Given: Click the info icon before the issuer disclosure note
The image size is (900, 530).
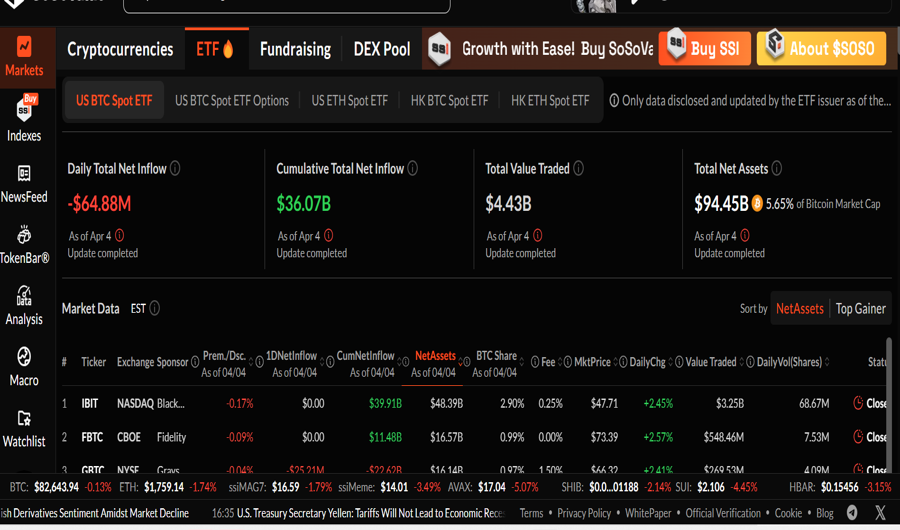Looking at the screenshot, I should click(614, 100).
